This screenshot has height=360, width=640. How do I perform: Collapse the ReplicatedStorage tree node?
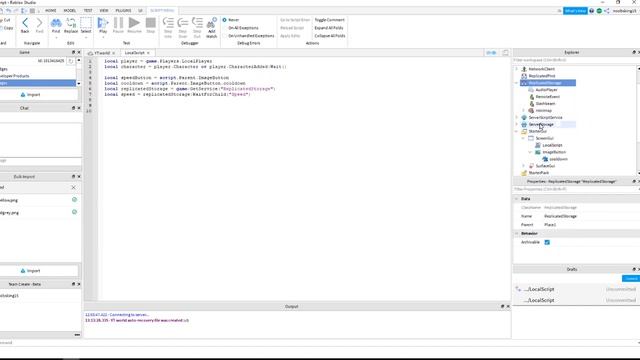[516, 83]
